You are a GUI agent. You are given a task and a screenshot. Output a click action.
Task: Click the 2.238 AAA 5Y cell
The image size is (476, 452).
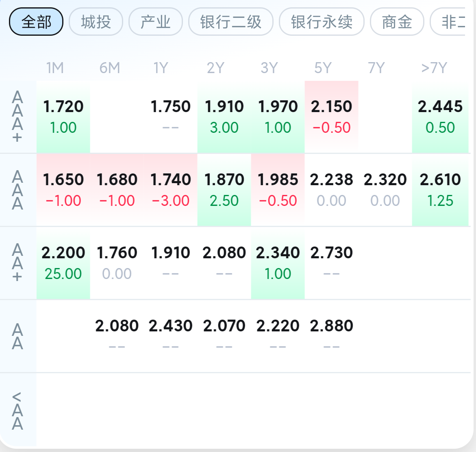click(332, 190)
